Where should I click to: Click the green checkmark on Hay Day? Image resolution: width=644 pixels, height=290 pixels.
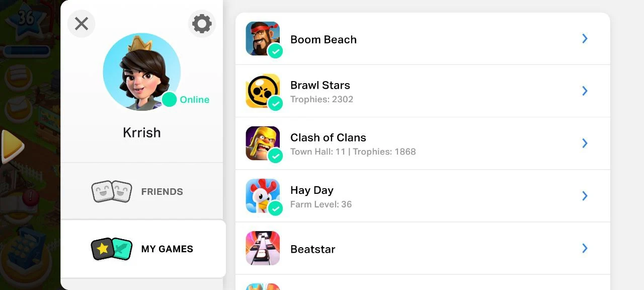click(275, 208)
